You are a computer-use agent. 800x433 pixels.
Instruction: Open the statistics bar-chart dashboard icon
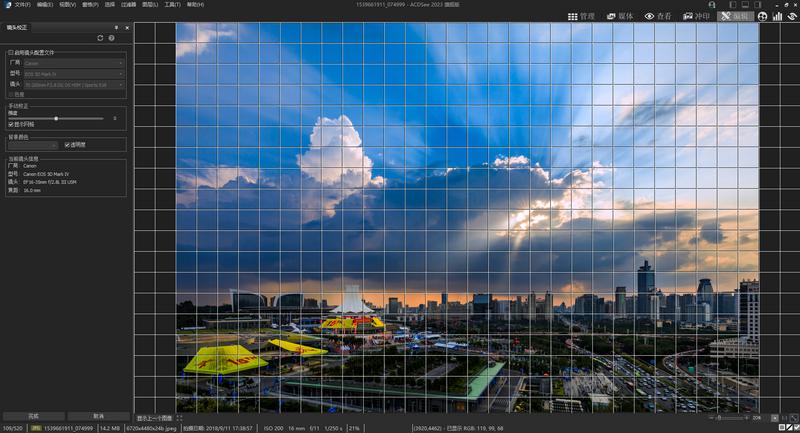778,16
